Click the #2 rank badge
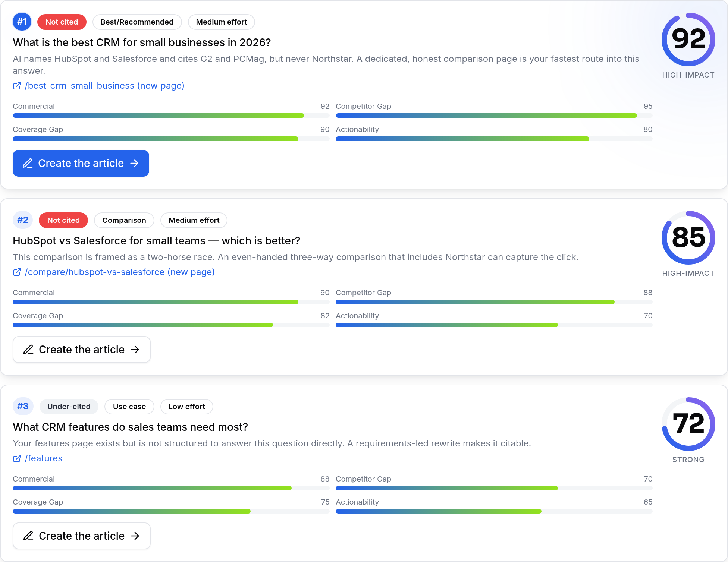The height and width of the screenshot is (562, 728). [x=23, y=220]
